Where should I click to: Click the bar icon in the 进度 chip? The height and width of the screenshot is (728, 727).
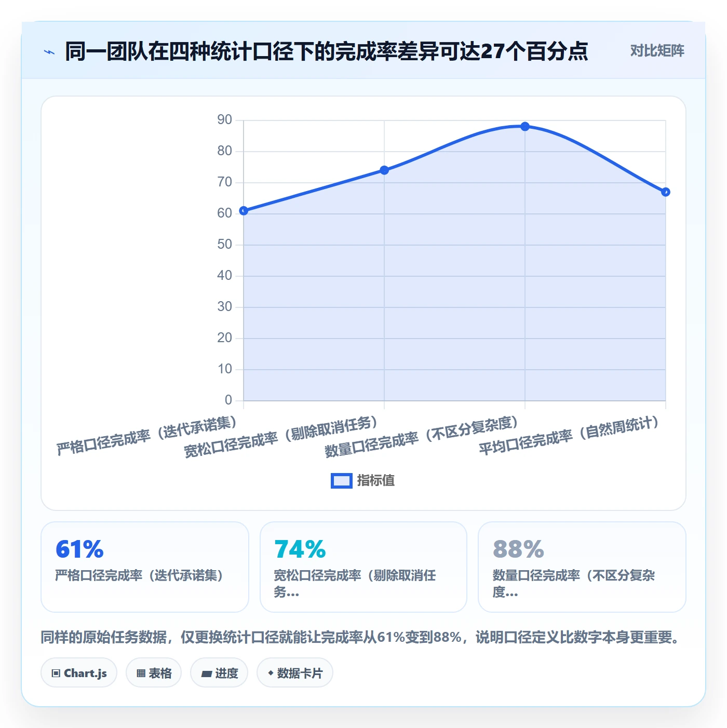[x=207, y=674]
